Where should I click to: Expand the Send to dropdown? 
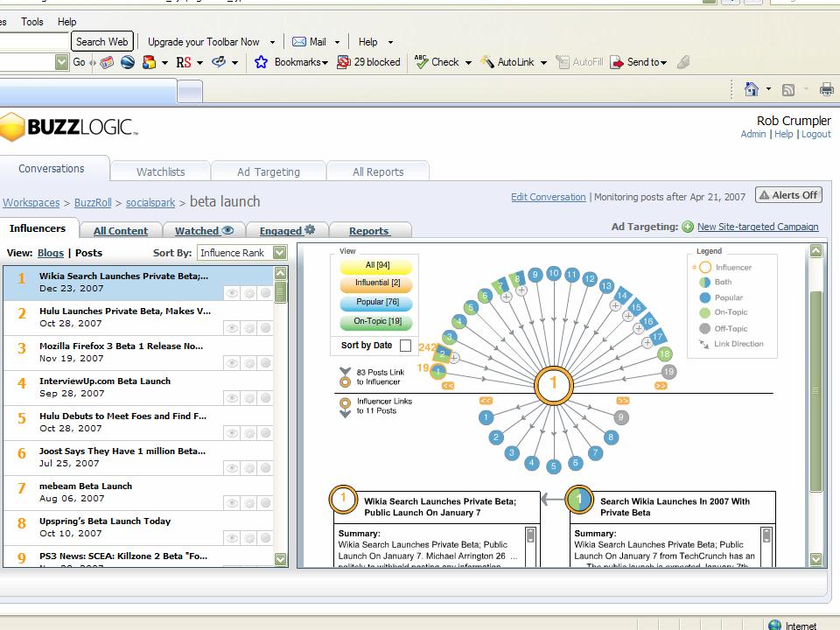(664, 62)
